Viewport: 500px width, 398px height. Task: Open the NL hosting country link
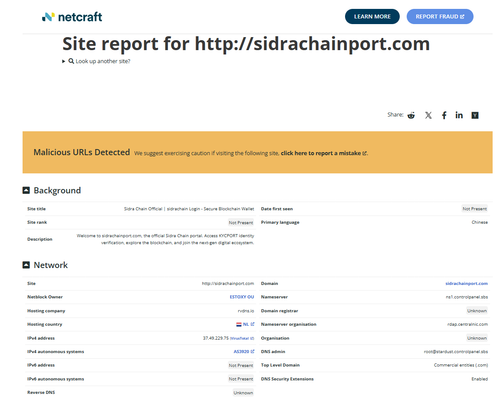tap(248, 324)
